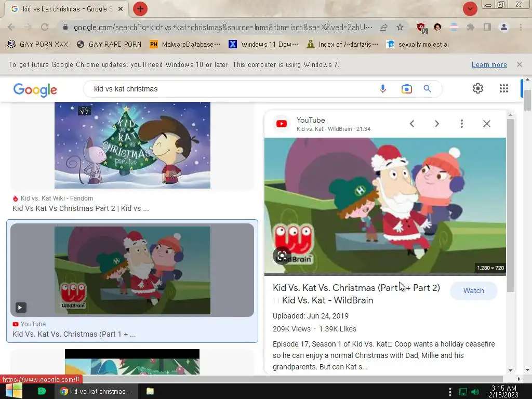Close the 'kid vs kat christmas' browser tab
Screen dimensions: 532x399
[x=121, y=9]
